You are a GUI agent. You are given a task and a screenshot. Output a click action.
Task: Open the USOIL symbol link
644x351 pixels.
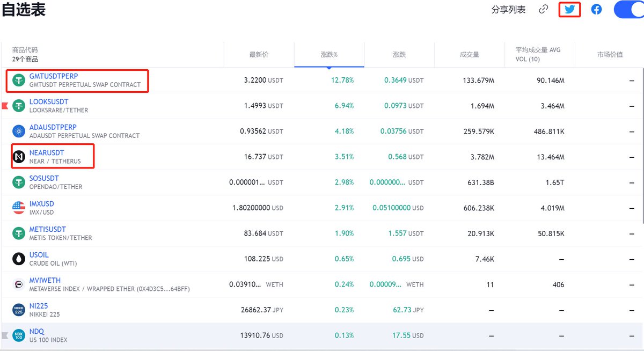click(39, 254)
